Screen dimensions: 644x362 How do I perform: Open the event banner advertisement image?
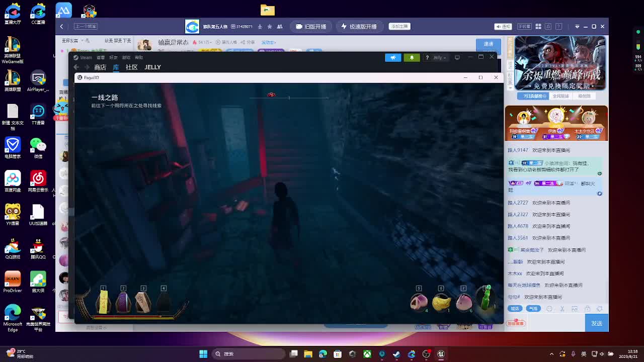(560, 63)
